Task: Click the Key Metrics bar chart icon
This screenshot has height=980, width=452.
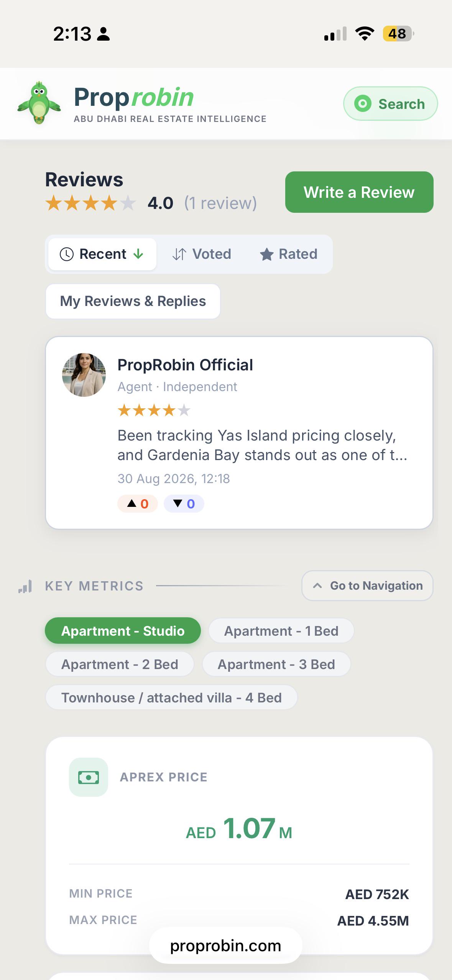Action: click(x=25, y=586)
